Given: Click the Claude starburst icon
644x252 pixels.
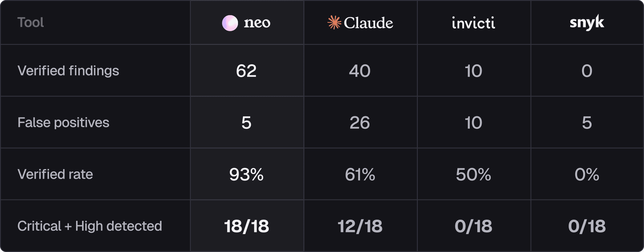Looking at the screenshot, I should [x=334, y=23].
